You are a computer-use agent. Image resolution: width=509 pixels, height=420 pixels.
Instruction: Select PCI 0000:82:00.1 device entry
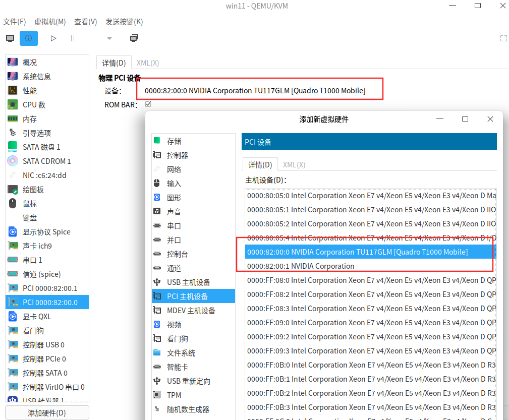pyautogui.click(x=47, y=288)
